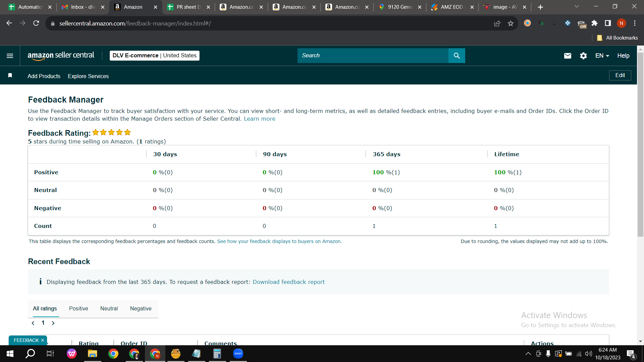Image resolution: width=644 pixels, height=362 pixels.
Task: Open the Chrome extensions puzzle icon
Action: tap(594, 23)
